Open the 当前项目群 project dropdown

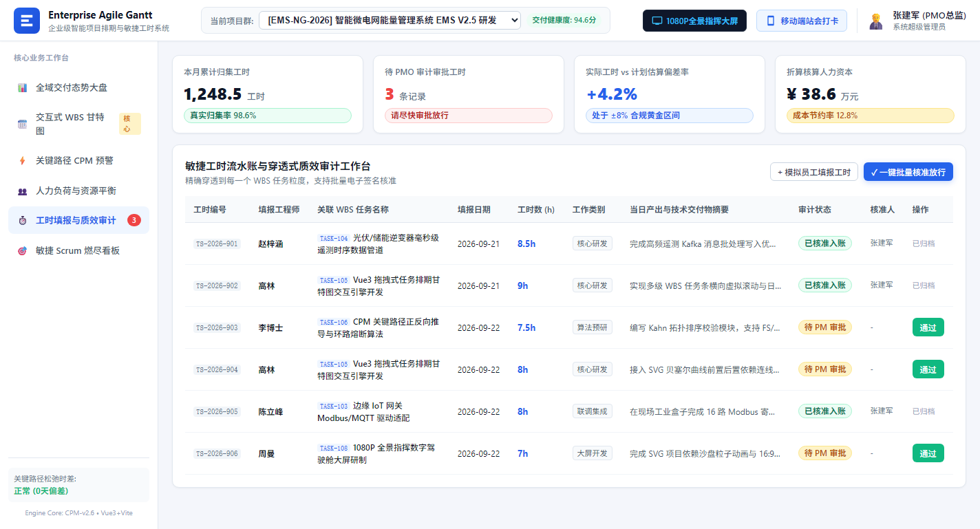pyautogui.click(x=390, y=21)
